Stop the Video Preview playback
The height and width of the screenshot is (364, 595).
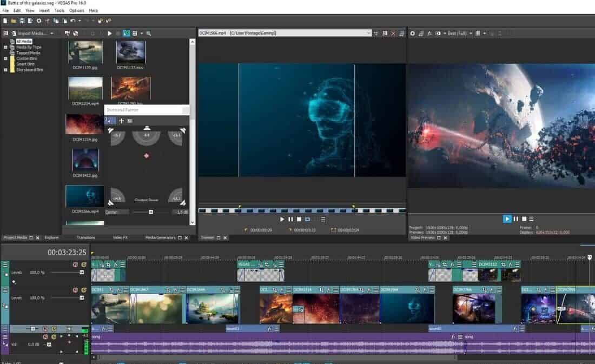pos(524,219)
